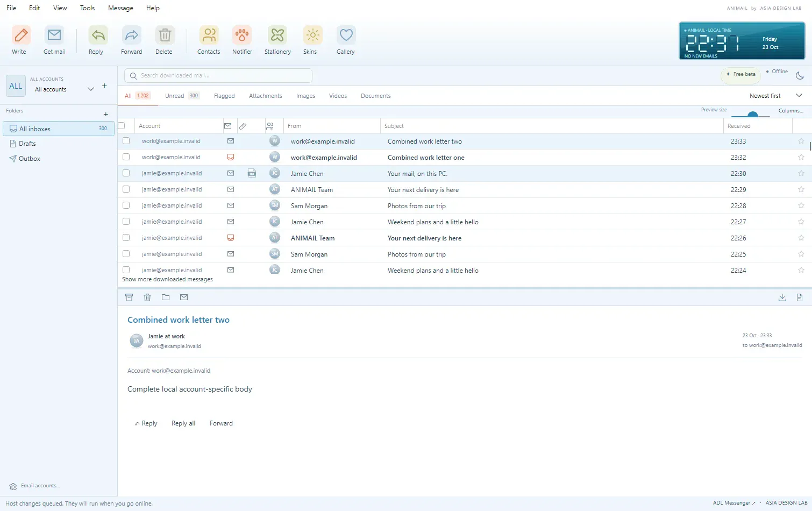Viewport: 812px width, 511px height.
Task: Star the Your mail, on this PC message
Action: (x=801, y=173)
